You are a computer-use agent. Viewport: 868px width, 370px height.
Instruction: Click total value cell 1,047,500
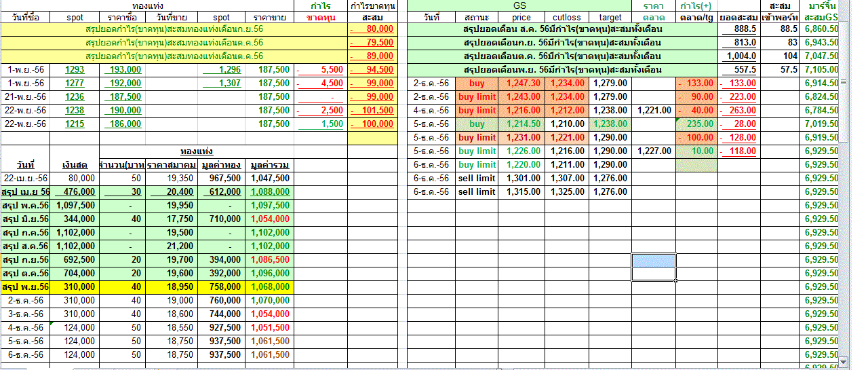pyautogui.click(x=269, y=179)
